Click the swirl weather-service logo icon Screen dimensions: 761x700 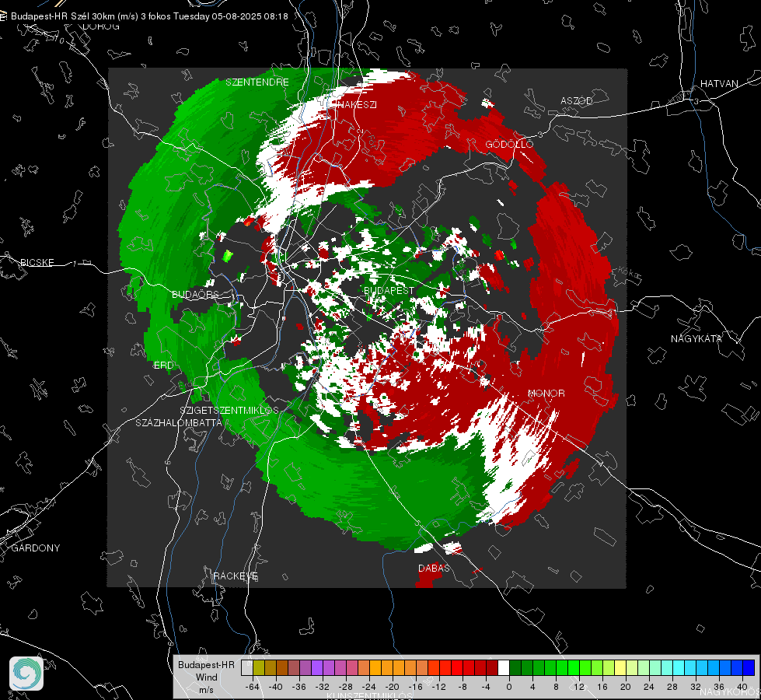[x=26, y=674]
